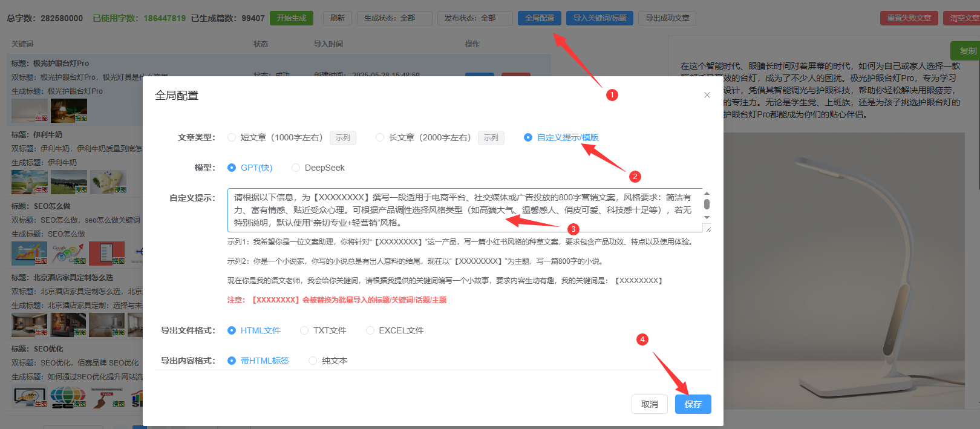Click 开始生成 green button
980x429 pixels.
[x=292, y=18]
